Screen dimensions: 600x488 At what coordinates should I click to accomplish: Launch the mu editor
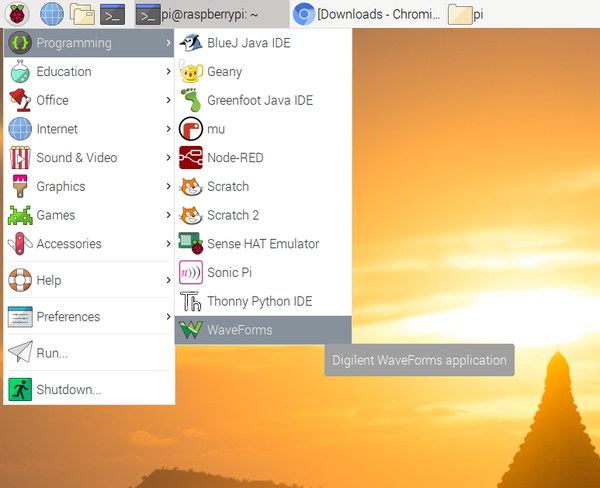pyautogui.click(x=216, y=129)
